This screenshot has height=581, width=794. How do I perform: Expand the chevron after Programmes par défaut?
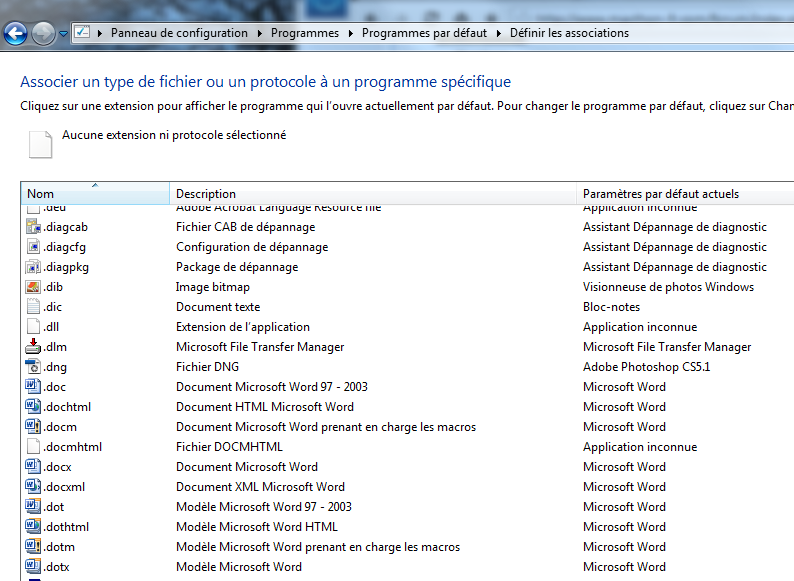pos(499,33)
